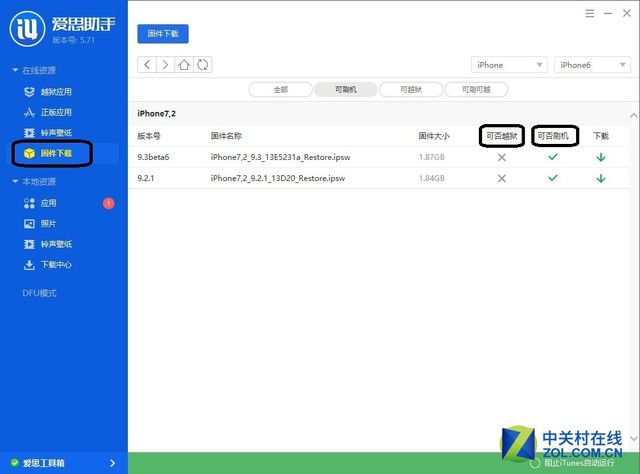Open the hamburger menu at top right
This screenshot has width=640, height=474.
589,13
